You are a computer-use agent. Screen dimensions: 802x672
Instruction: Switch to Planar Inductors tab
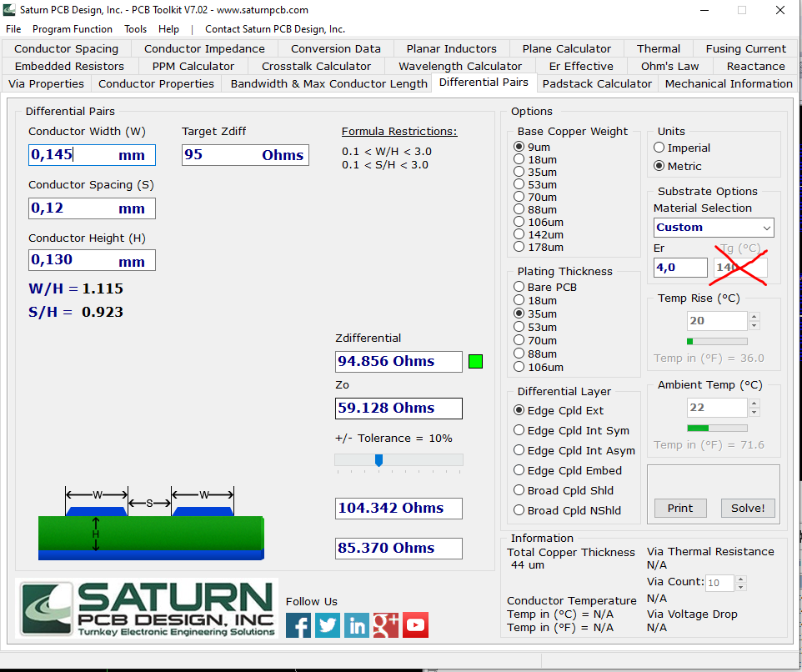click(x=452, y=48)
